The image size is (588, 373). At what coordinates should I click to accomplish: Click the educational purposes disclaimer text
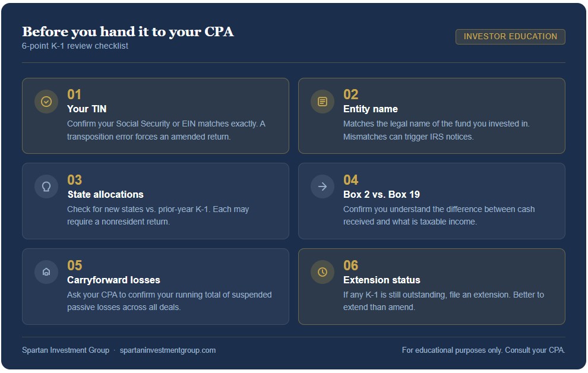[483, 350]
